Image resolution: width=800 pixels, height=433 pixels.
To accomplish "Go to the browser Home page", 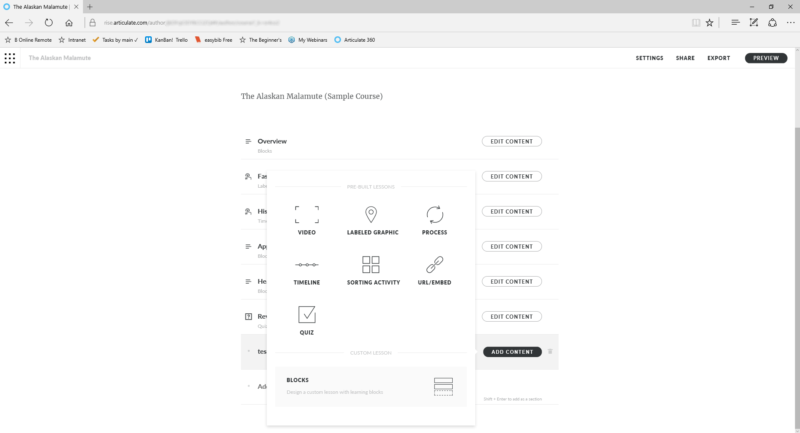I will (x=69, y=22).
